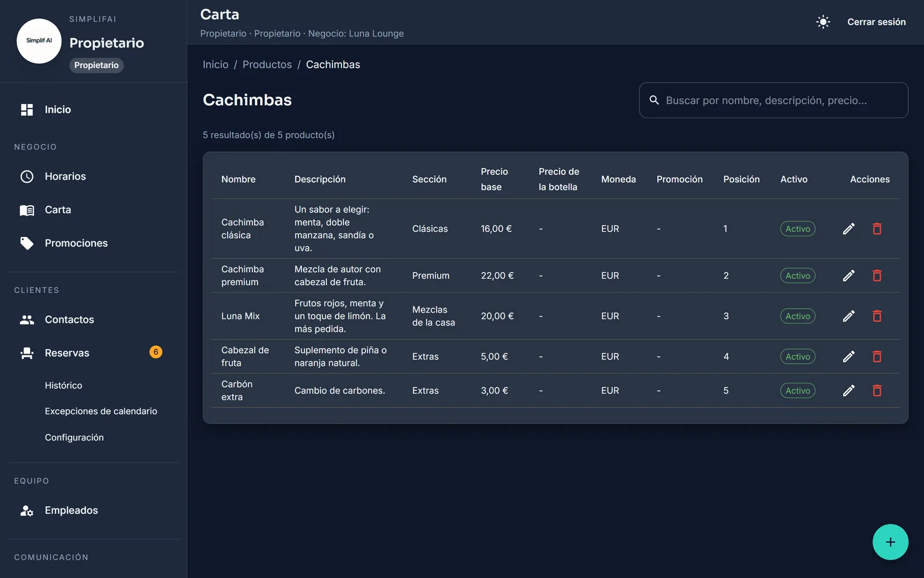Click the Sección column header
The width and height of the screenshot is (924, 578).
click(x=429, y=179)
